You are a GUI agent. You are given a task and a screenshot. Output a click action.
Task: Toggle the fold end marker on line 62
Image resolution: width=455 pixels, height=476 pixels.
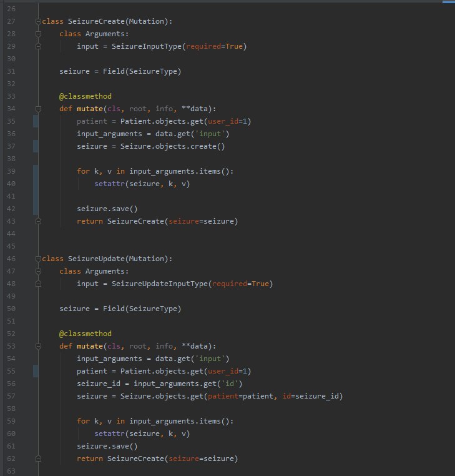pyautogui.click(x=38, y=459)
